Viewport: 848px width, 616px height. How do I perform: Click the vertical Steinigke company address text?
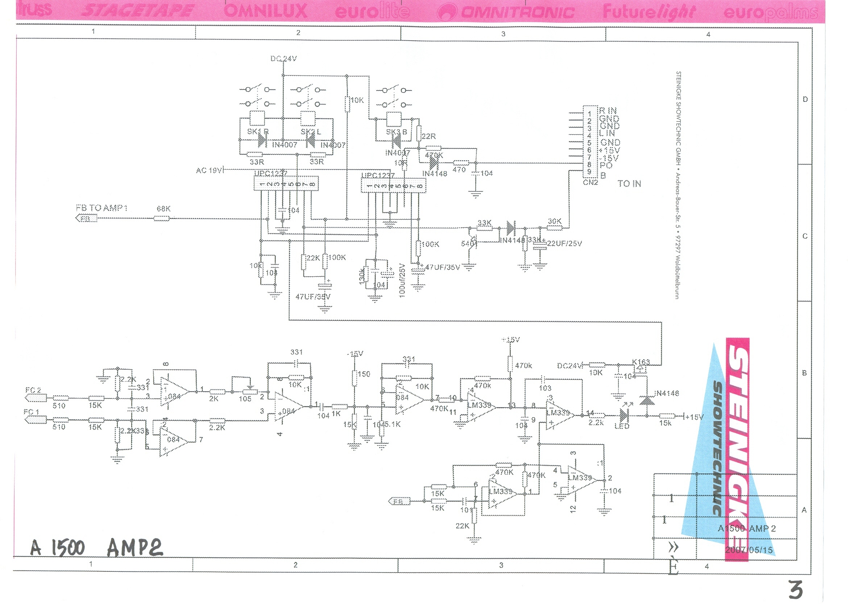(678, 185)
